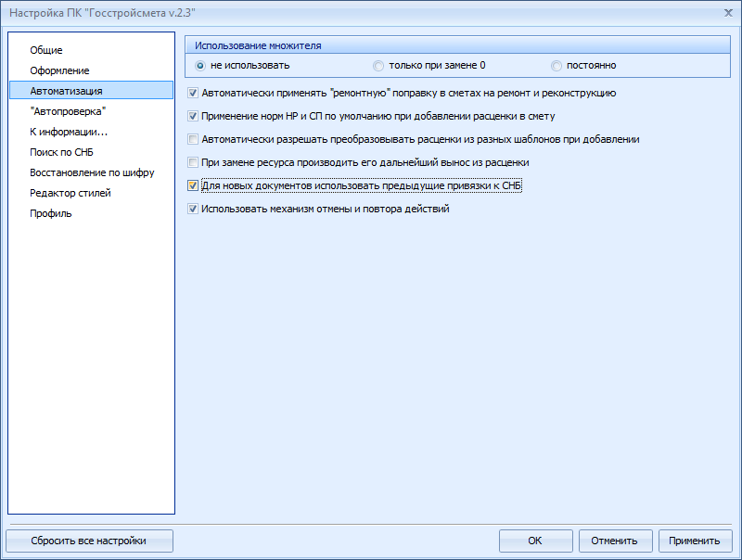Select radio option только при замене 0

[x=378, y=65]
